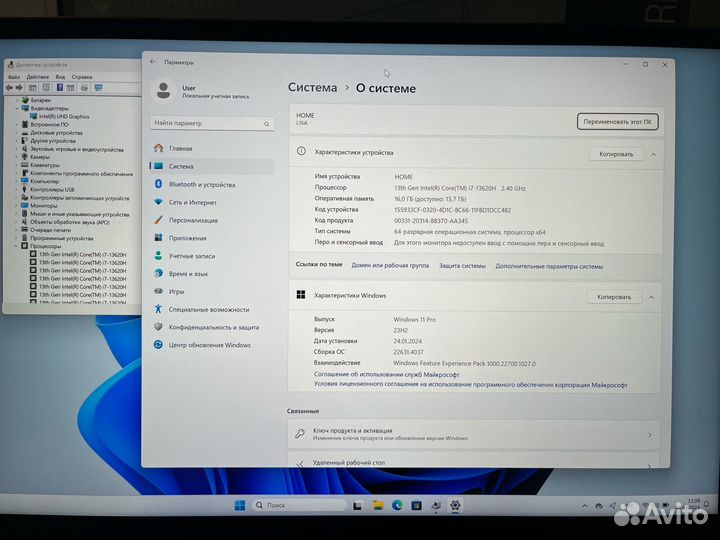The height and width of the screenshot is (540, 720).
Task: Click the Device Manager help toolbar icon
Action: (60, 87)
